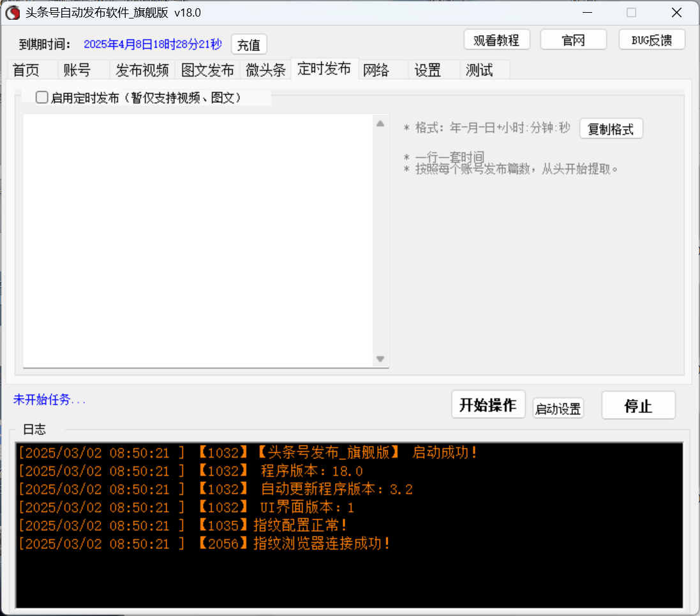
Task: Click the 停止 button
Action: point(638,405)
